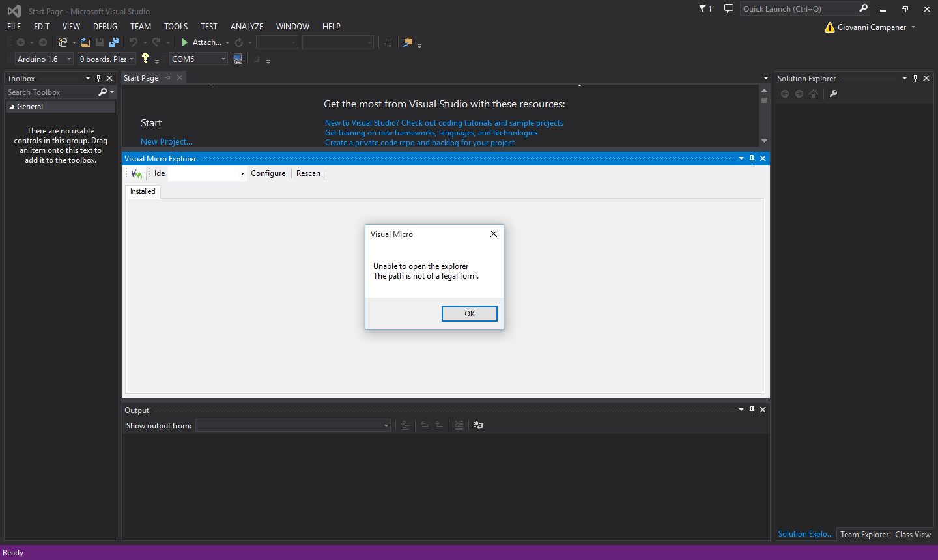938x560 pixels.
Task: Open the DEBUG menu
Action: click(x=105, y=27)
